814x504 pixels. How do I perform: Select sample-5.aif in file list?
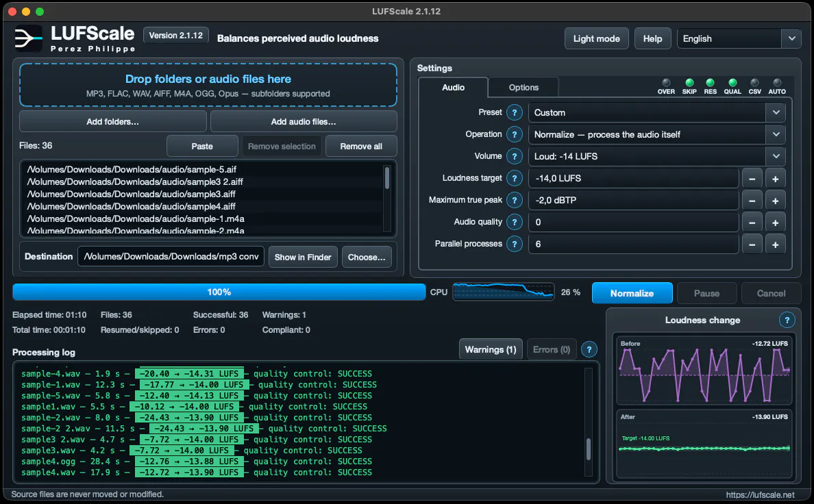(132, 169)
